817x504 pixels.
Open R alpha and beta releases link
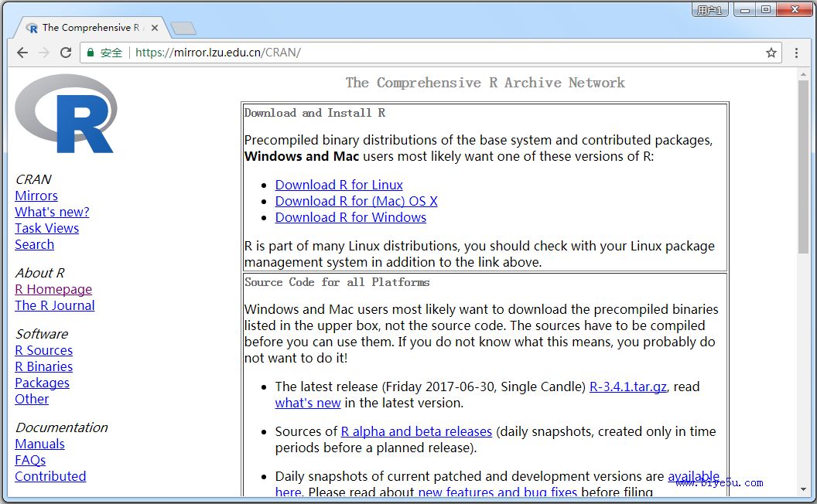pyautogui.click(x=416, y=431)
